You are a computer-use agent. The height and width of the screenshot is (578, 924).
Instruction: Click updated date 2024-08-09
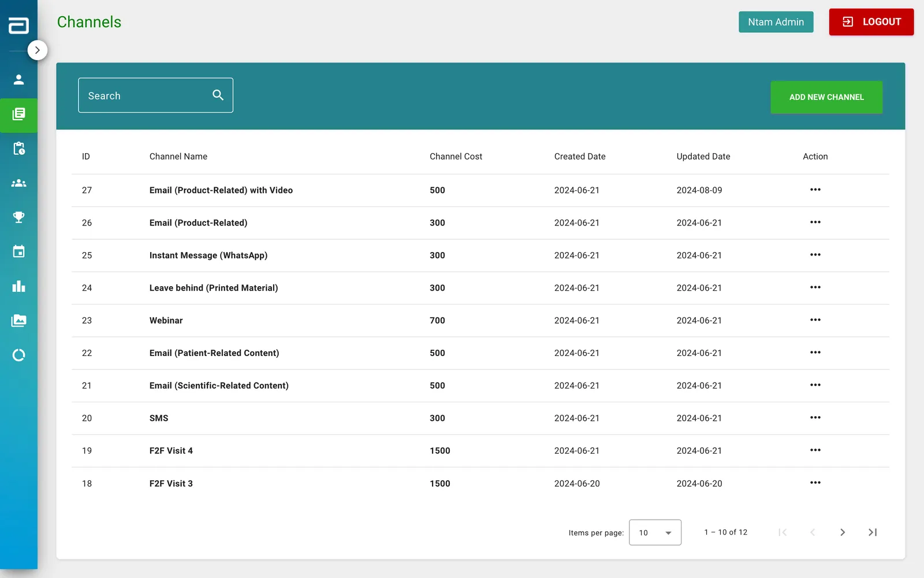pyautogui.click(x=699, y=190)
